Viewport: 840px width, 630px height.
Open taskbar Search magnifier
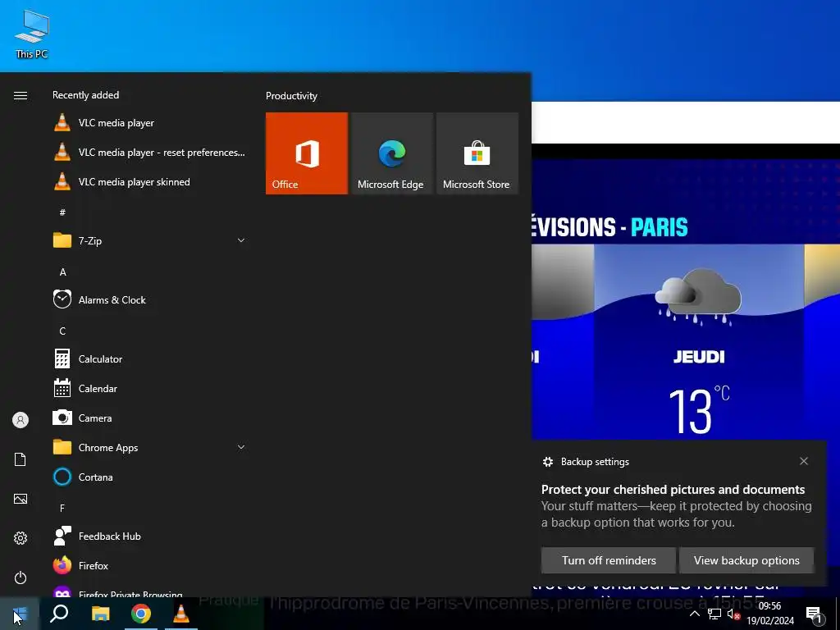tap(59, 614)
